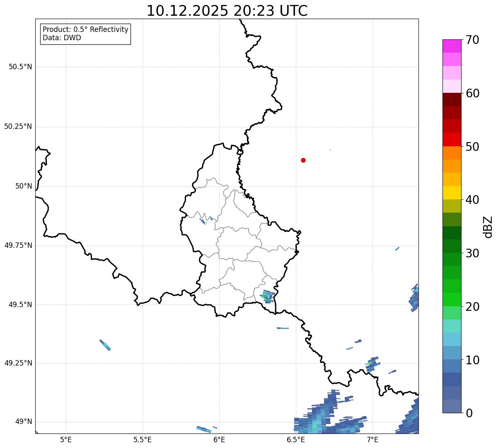Image resolution: width=498 pixels, height=448 pixels.
Task: Select the text "Product: 0.5° Reflectivity"
Action: (x=85, y=30)
